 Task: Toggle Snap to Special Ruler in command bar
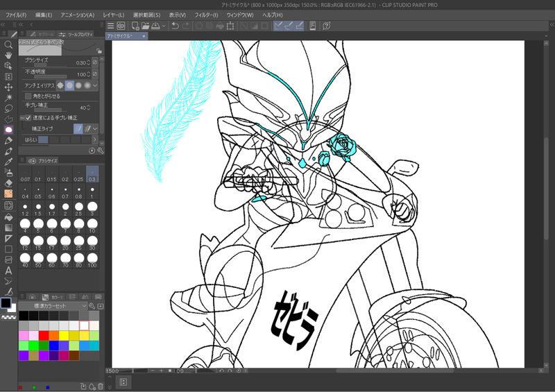(x=289, y=26)
